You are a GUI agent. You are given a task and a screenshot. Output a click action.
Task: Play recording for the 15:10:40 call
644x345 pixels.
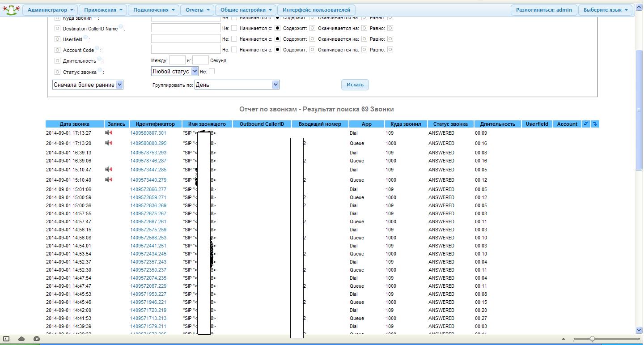[109, 180]
